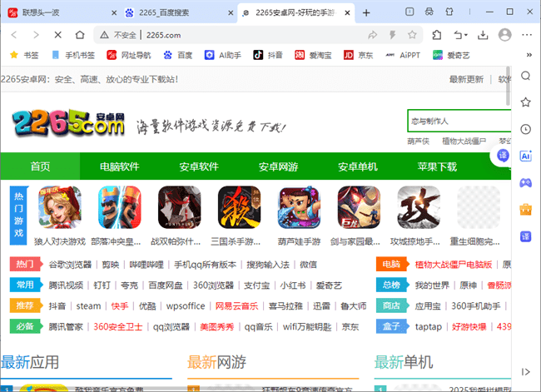The image size is (541, 392).
Task: Open the AI assistant icon in sidebar
Action: pos(525,156)
